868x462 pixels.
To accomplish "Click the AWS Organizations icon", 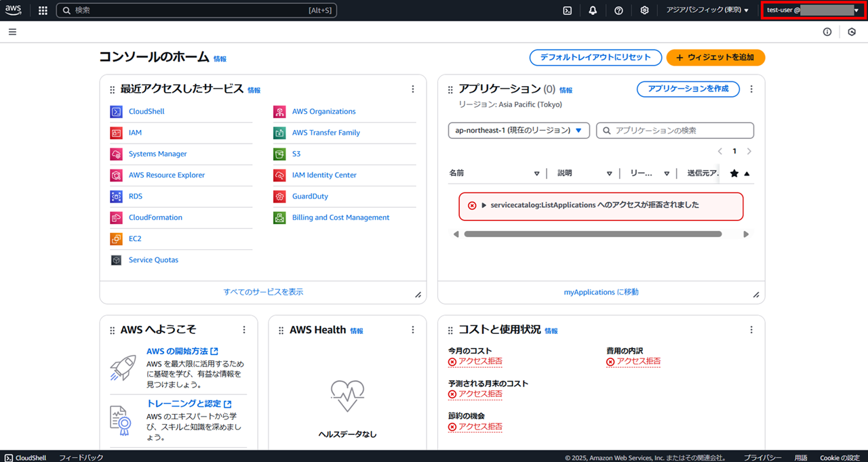I will [279, 112].
